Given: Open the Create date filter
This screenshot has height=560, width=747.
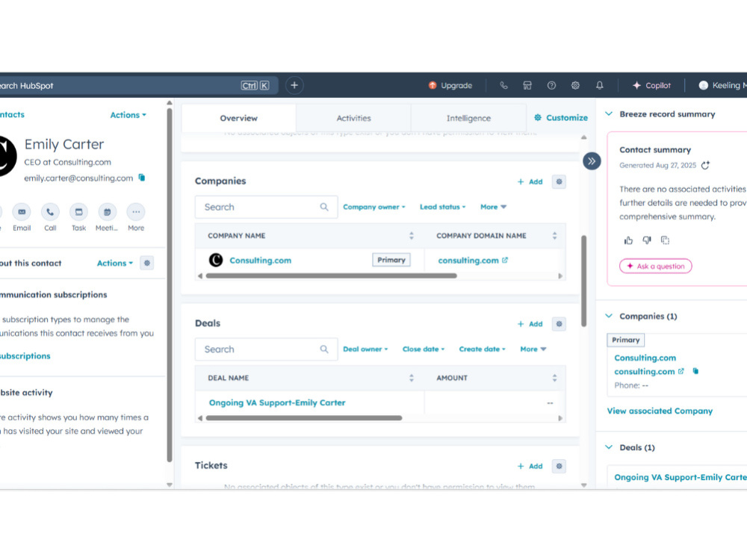Looking at the screenshot, I should tap(482, 349).
